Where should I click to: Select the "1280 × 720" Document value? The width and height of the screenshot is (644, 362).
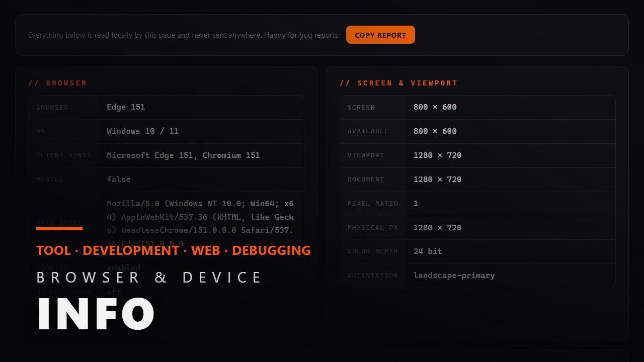(x=437, y=179)
